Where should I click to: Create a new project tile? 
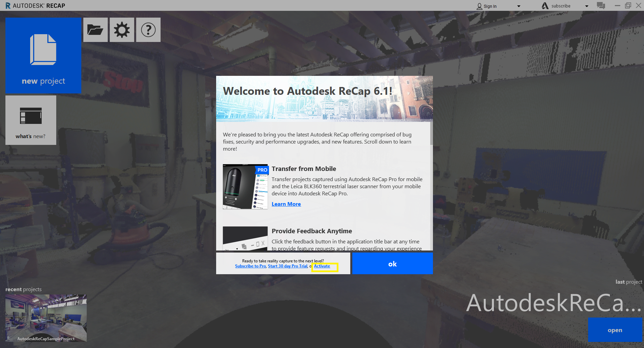43,56
